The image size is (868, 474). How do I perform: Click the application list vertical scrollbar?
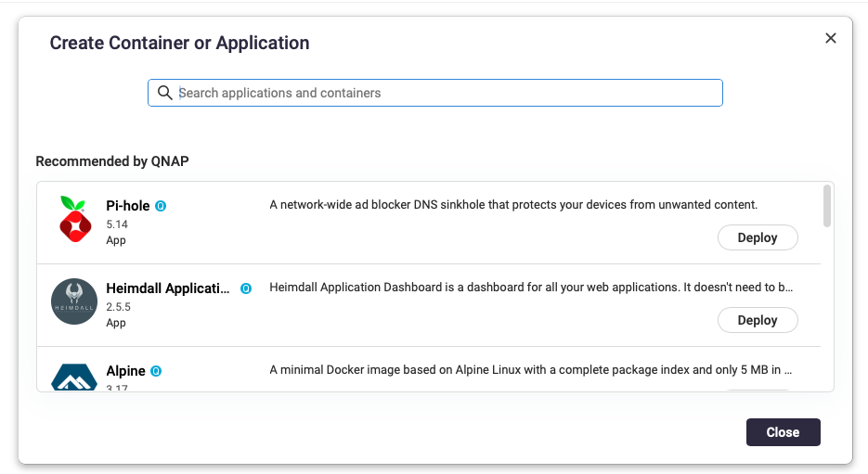pos(826,206)
